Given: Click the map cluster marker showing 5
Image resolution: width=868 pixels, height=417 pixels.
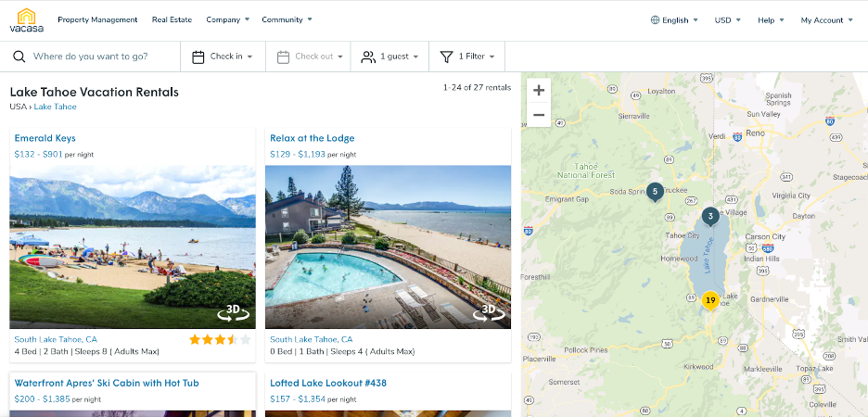Looking at the screenshot, I should coord(655,192).
